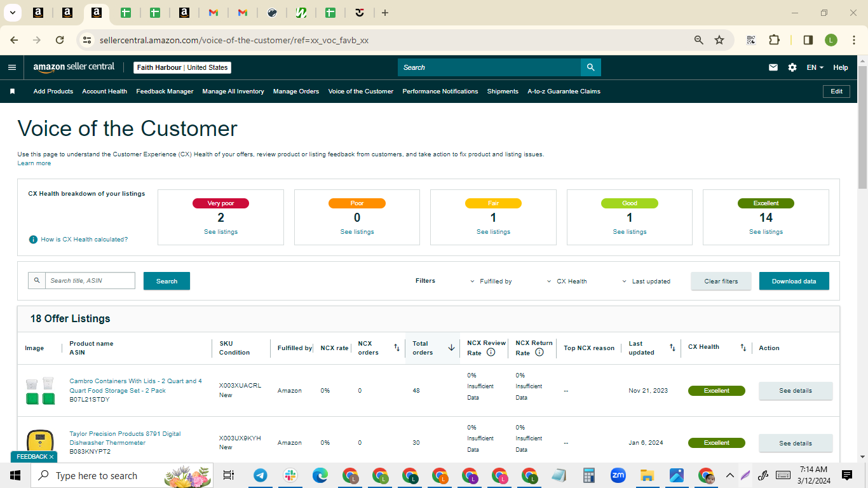See details for Taylor Thermometer listing

tap(796, 443)
